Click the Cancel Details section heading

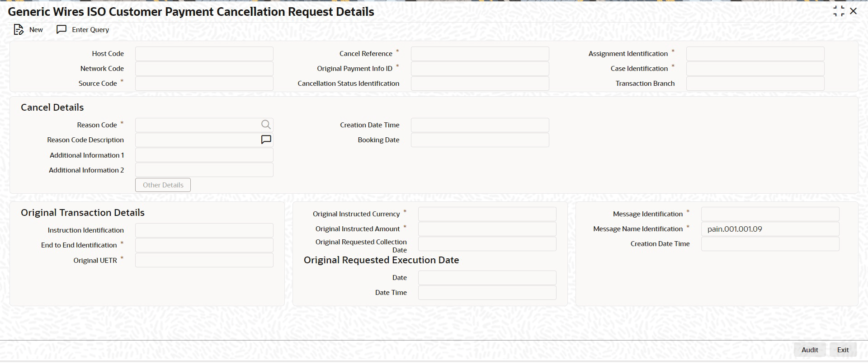[x=52, y=107]
